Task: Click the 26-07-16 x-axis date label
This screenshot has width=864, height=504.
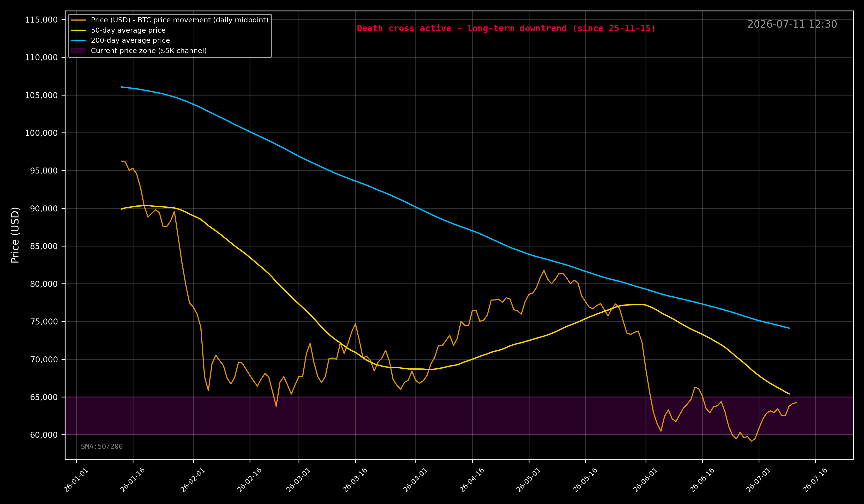Action: 815,480
